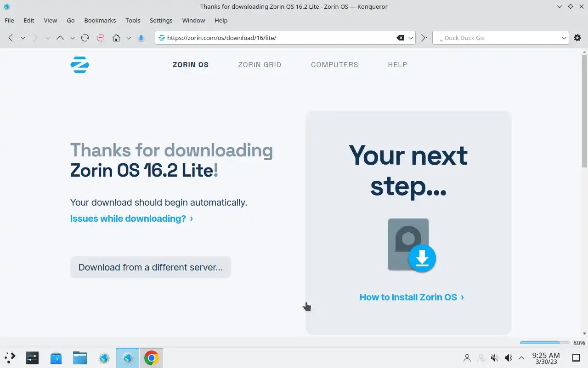This screenshot has height=368, width=588.
Task: Launch Discover software center from taskbar
Action: pyautogui.click(x=56, y=357)
